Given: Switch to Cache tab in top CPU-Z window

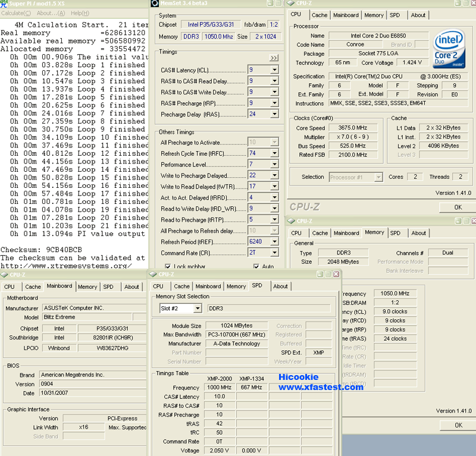Looking at the screenshot, I should [x=320, y=15].
